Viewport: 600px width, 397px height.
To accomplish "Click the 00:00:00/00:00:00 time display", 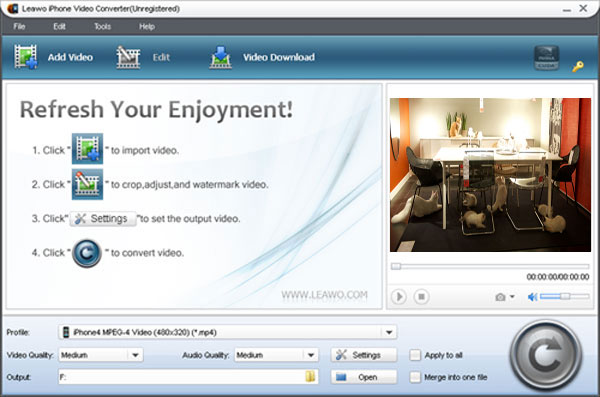I will tap(558, 277).
